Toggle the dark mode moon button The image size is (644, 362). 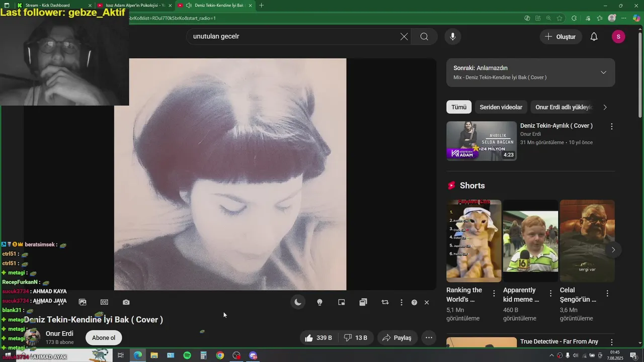(x=298, y=302)
